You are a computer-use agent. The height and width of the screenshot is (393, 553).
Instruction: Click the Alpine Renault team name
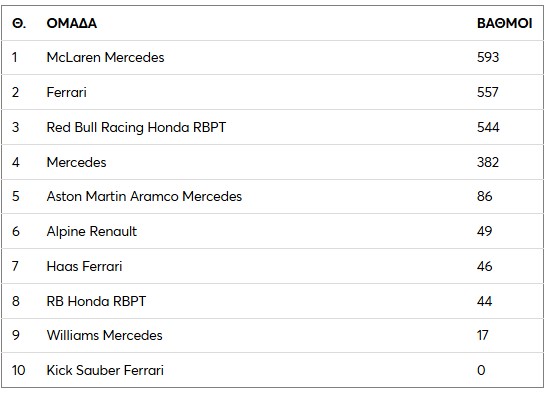92,231
